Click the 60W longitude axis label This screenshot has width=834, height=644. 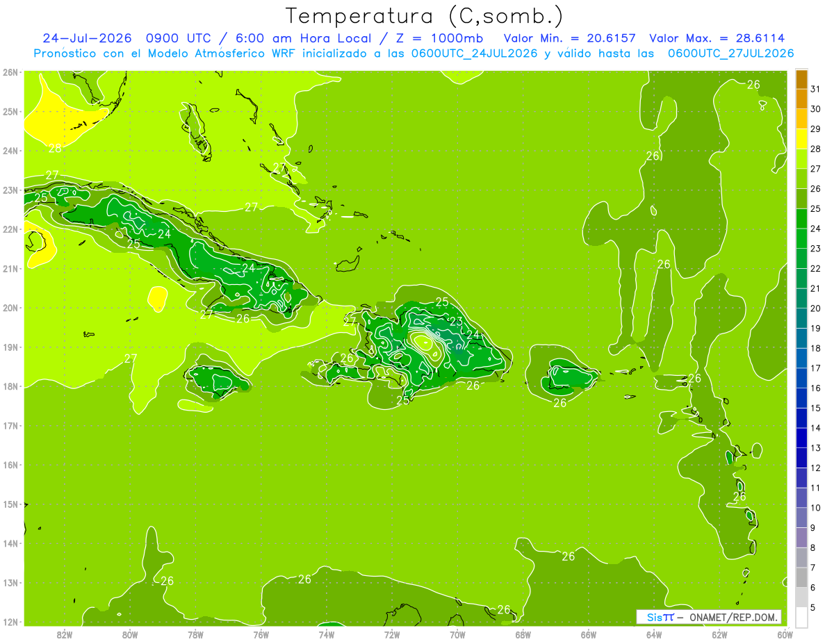(x=785, y=634)
